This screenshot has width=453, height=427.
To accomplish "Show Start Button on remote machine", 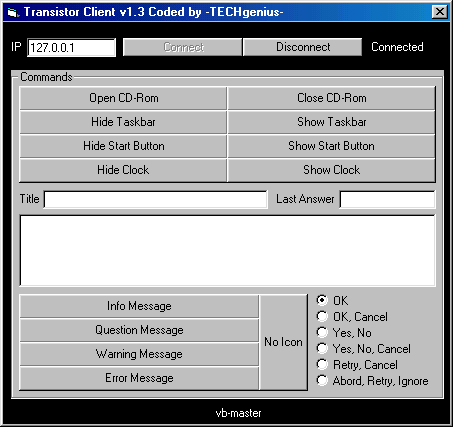I will [x=332, y=146].
